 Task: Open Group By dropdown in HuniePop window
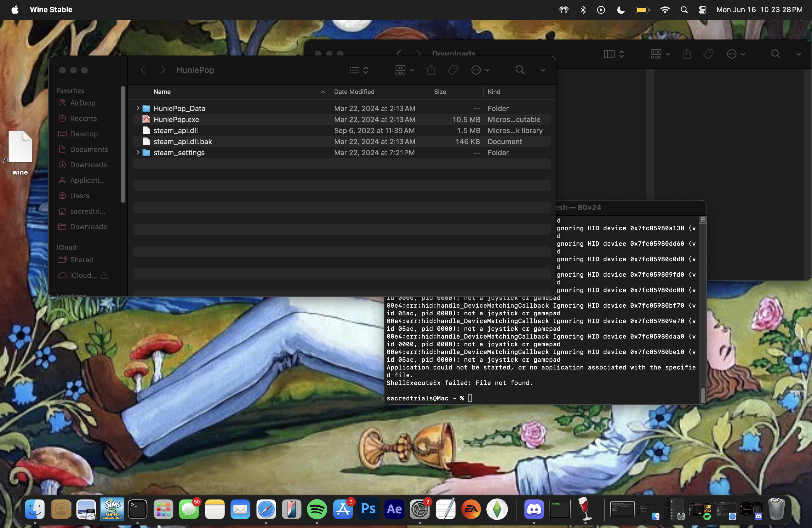tap(405, 70)
